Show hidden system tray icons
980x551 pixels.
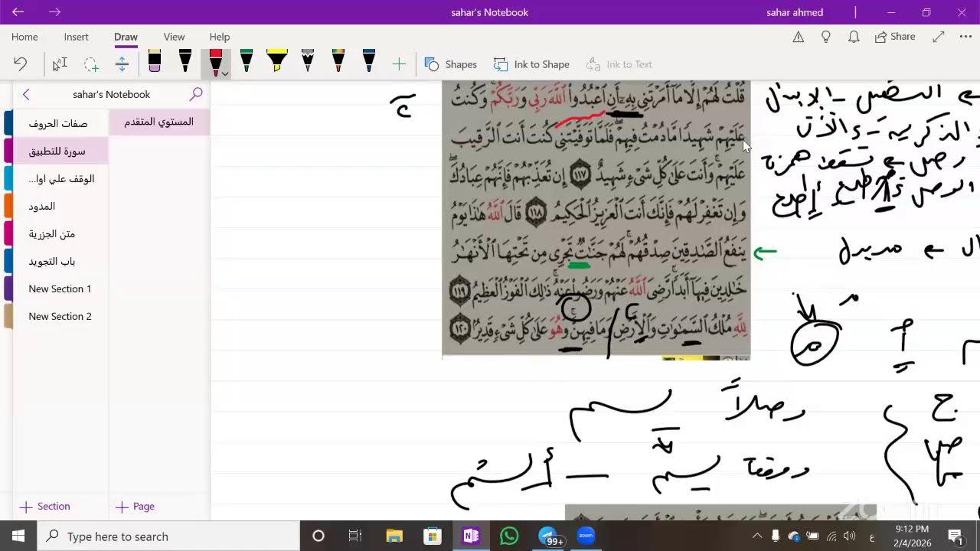[x=757, y=536]
